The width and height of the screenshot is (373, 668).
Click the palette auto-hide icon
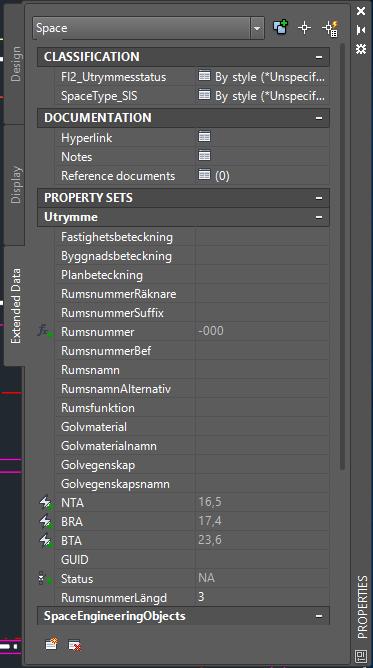[361, 30]
